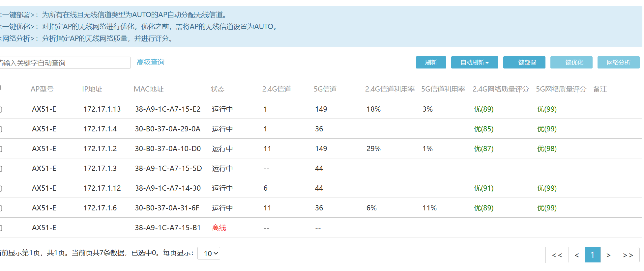644x271 pixels.
Task: Focus the keyword search input field
Action: pyautogui.click(x=64, y=63)
